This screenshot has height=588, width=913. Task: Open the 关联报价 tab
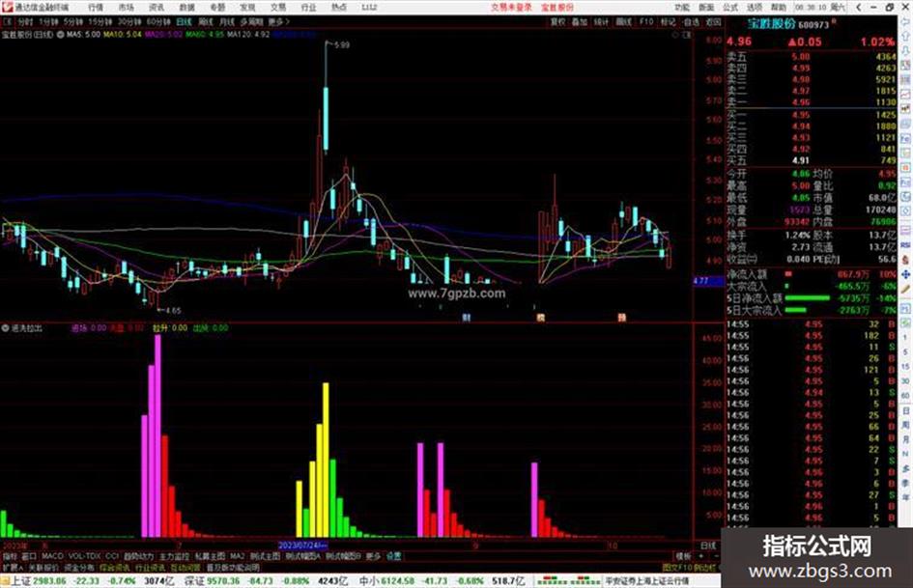(x=43, y=567)
